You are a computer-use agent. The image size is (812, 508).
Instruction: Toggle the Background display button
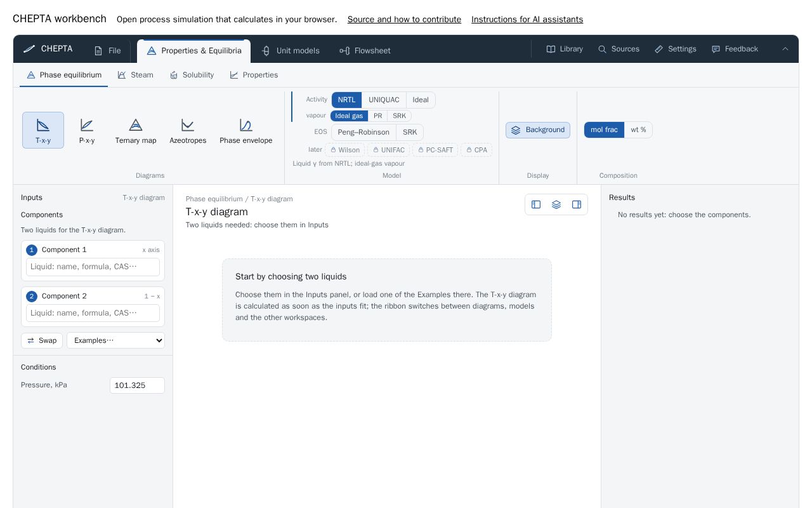tap(538, 130)
